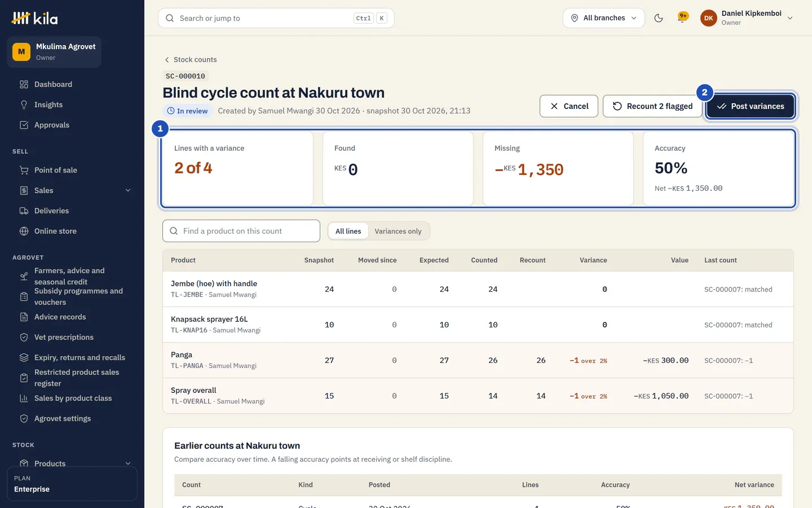The image size is (812, 508).
Task: Open Farmers, advice and seasonal credit
Action: (72, 276)
